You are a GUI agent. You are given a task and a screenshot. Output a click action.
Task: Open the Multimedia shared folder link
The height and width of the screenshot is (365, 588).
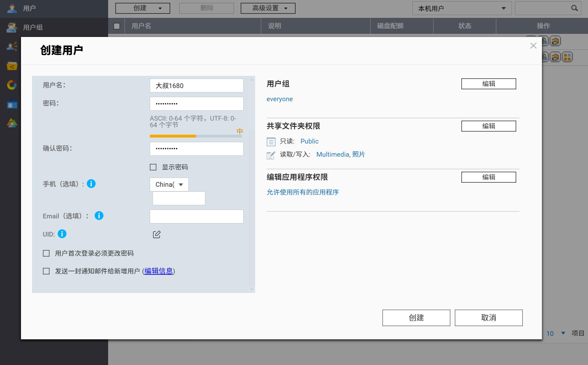click(332, 154)
